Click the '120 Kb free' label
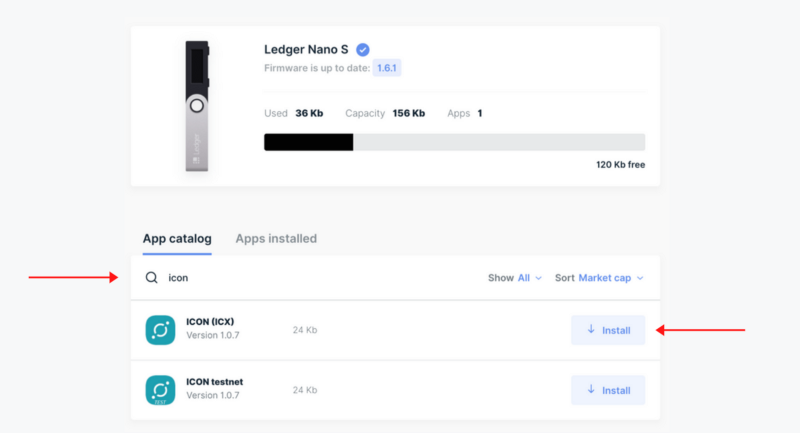Image resolution: width=800 pixels, height=433 pixels. pos(620,165)
